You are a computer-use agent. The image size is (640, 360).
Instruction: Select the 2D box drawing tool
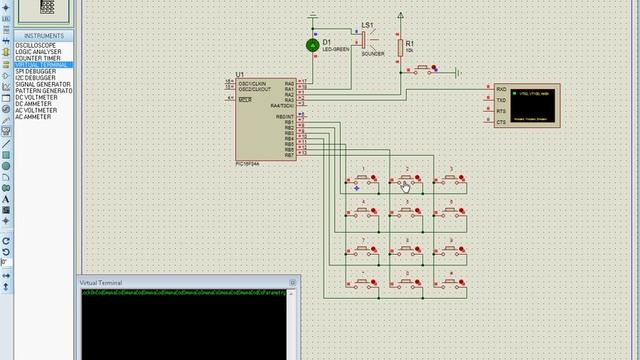coord(6,155)
